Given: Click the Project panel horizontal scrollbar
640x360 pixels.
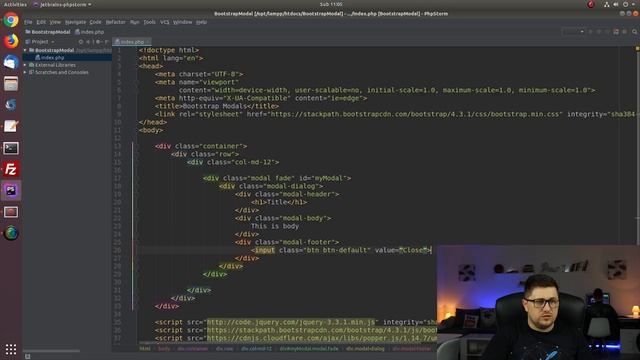Looking at the screenshot, I should click(51, 351).
